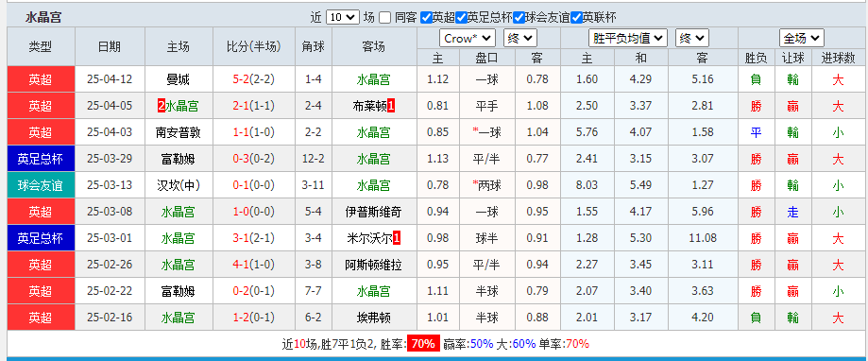Uncheck the 英足总杯 filter checkbox
868x361 pixels.
pos(461,17)
